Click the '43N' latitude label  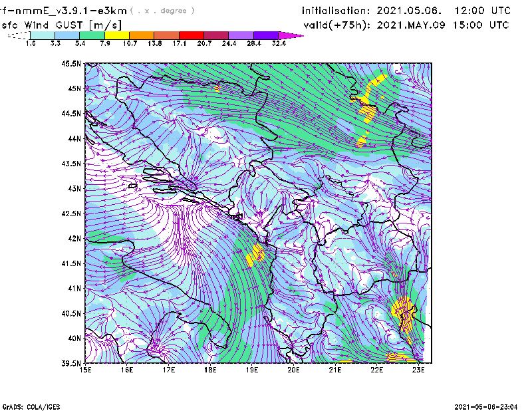point(74,188)
